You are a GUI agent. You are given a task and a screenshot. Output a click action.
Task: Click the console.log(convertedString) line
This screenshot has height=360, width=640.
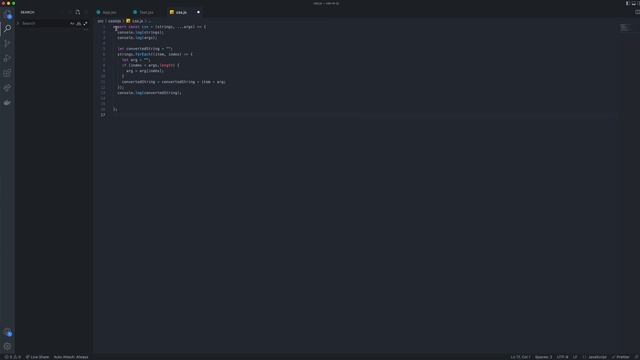[149, 93]
